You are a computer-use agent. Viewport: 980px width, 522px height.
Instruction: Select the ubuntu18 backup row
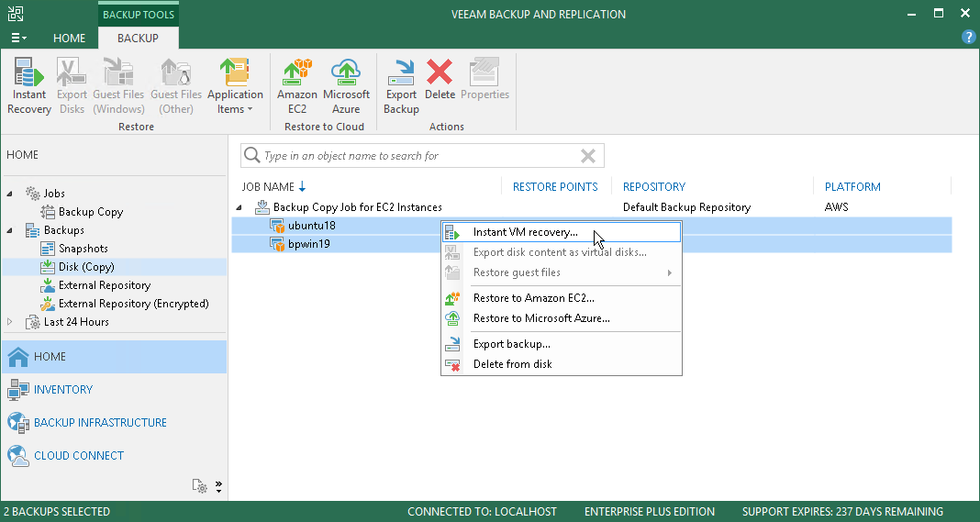point(591,226)
